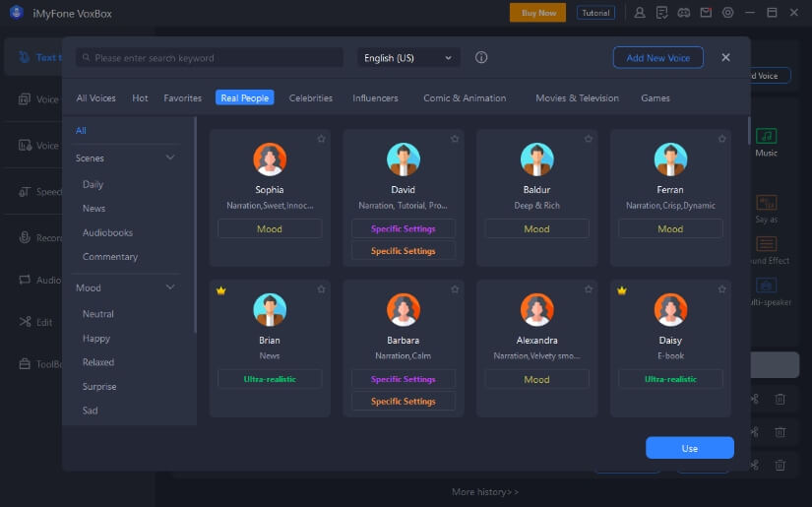Favorite the Baldur voice star
812x507 pixels.
coord(589,139)
